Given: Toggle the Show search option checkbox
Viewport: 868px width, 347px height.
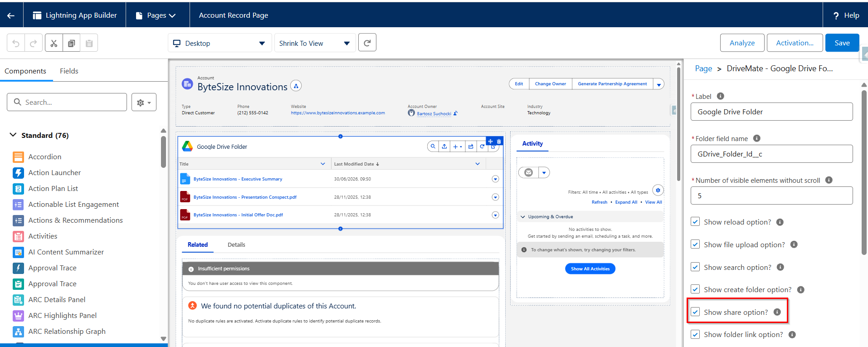Looking at the screenshot, I should [695, 267].
